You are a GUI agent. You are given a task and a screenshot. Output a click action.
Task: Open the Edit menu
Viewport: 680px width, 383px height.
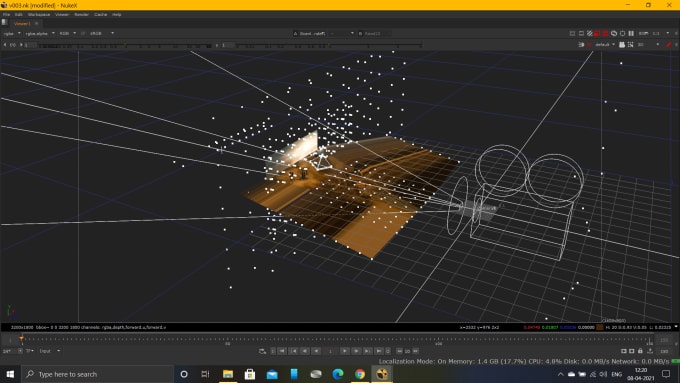pyautogui.click(x=18, y=14)
